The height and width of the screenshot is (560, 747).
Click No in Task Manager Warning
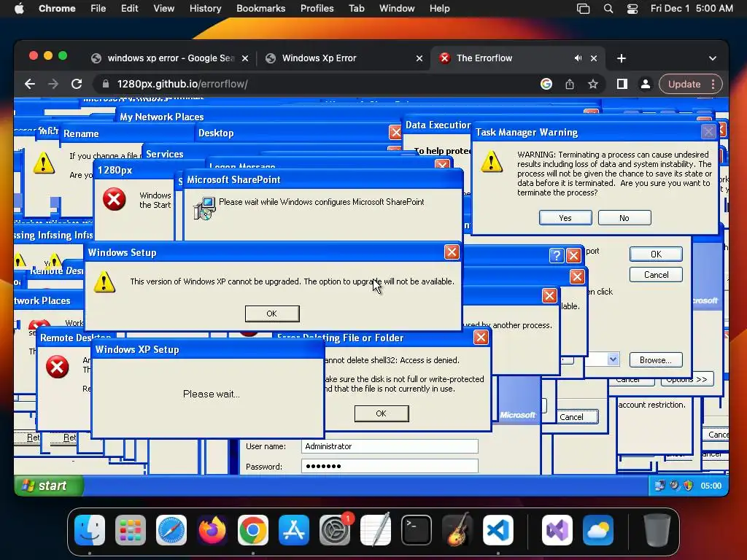[624, 217]
